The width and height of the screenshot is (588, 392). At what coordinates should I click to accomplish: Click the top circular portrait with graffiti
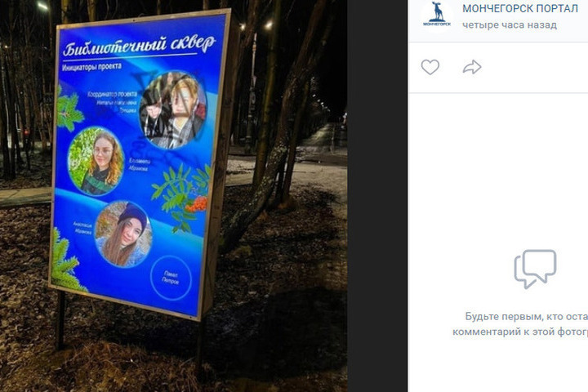pos(172,110)
